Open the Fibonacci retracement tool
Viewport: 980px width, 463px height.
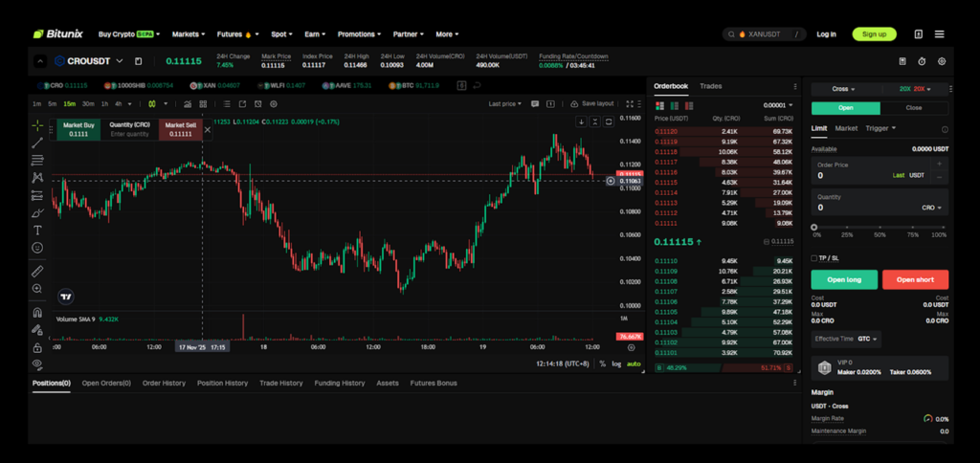[37, 161]
